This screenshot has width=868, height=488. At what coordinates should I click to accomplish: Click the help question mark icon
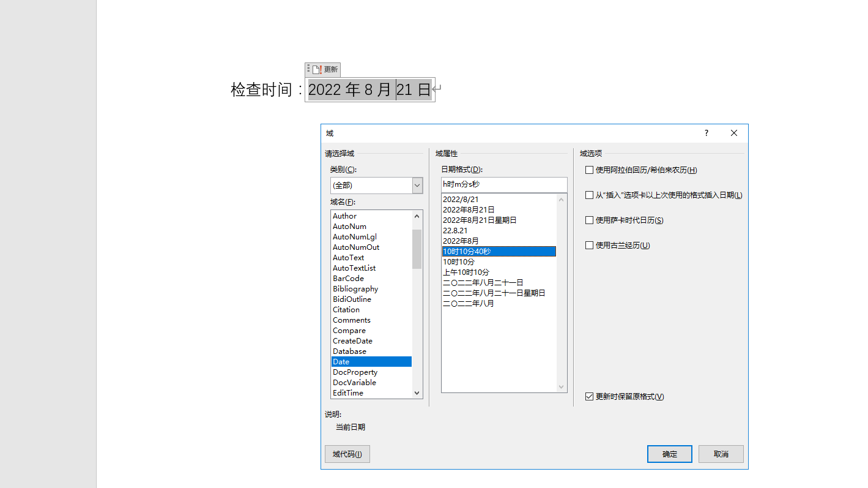pos(706,133)
